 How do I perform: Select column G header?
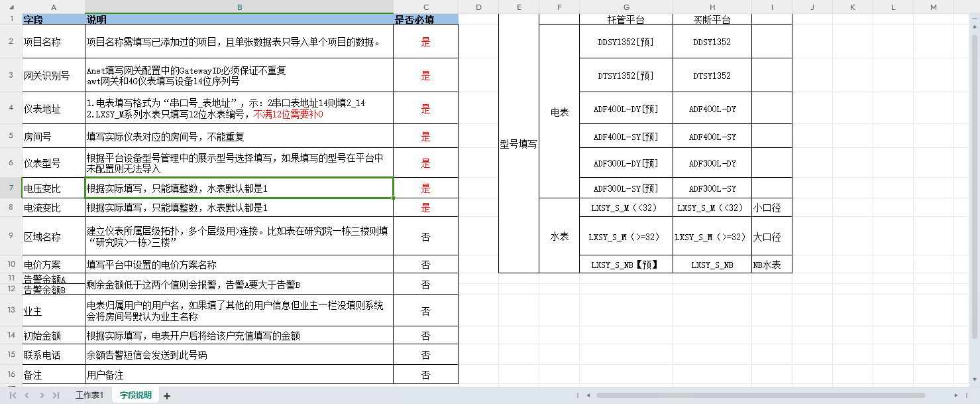tap(626, 7)
